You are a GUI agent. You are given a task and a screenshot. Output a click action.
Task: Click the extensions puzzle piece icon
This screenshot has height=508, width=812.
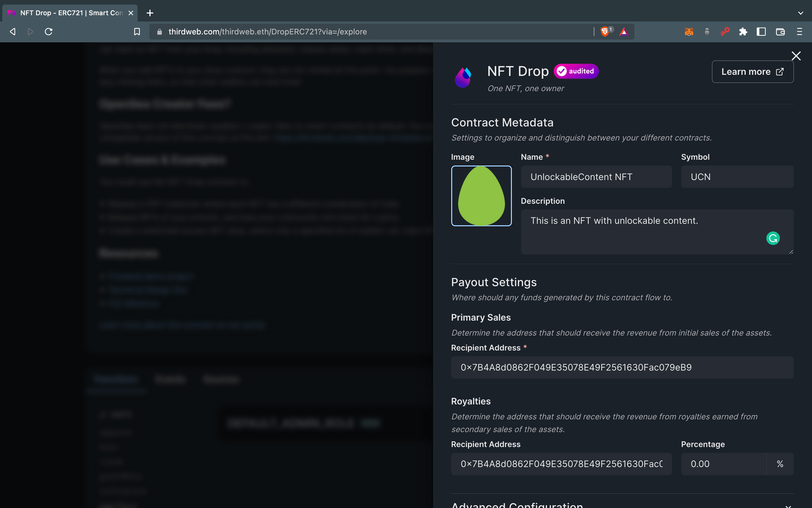point(743,32)
